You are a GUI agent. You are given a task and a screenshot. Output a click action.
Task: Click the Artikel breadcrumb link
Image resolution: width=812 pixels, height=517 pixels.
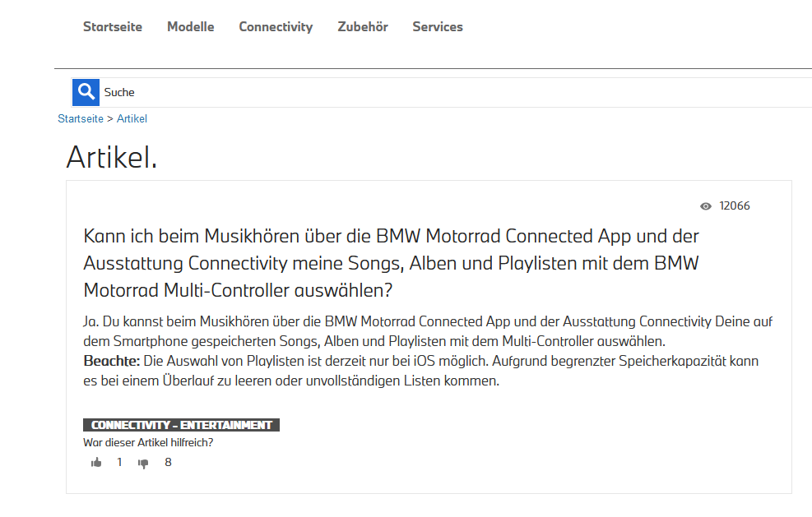pyautogui.click(x=132, y=118)
